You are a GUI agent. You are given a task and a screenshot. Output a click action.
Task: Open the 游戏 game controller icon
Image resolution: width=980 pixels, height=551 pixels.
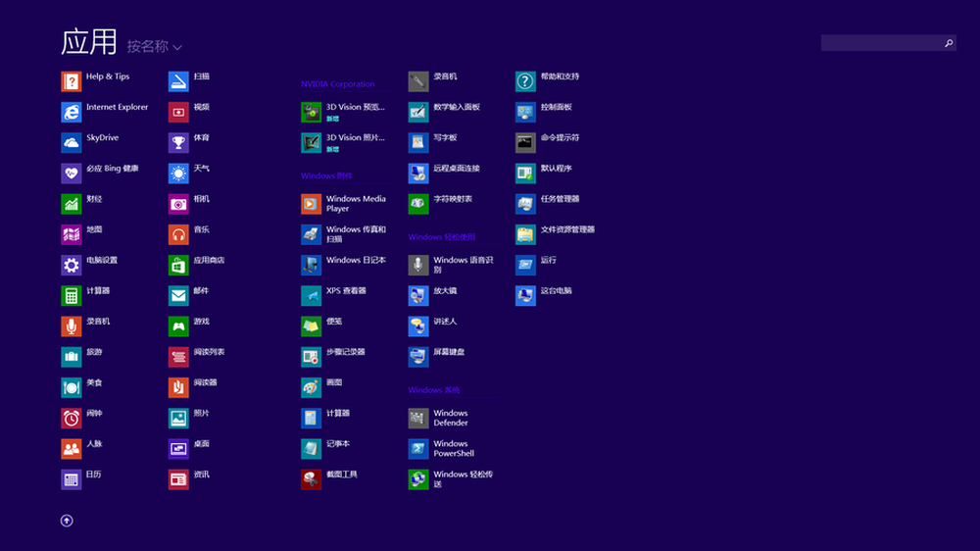pos(178,326)
